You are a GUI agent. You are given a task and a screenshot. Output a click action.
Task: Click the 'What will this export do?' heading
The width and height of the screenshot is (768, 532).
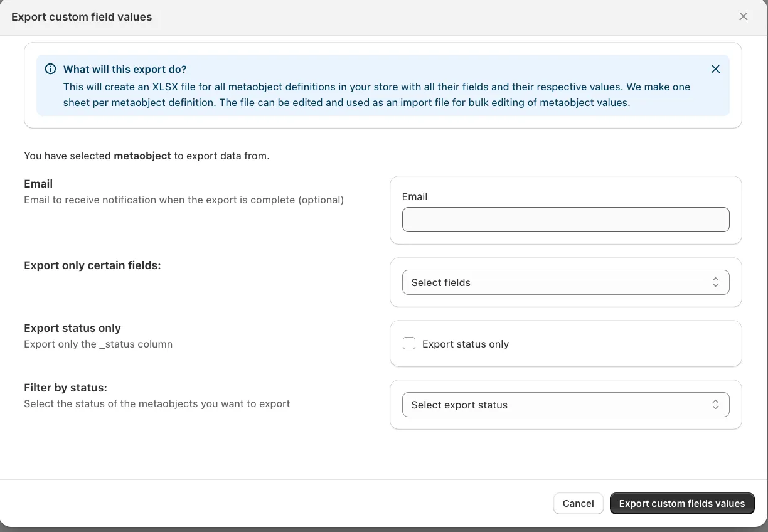[125, 69]
